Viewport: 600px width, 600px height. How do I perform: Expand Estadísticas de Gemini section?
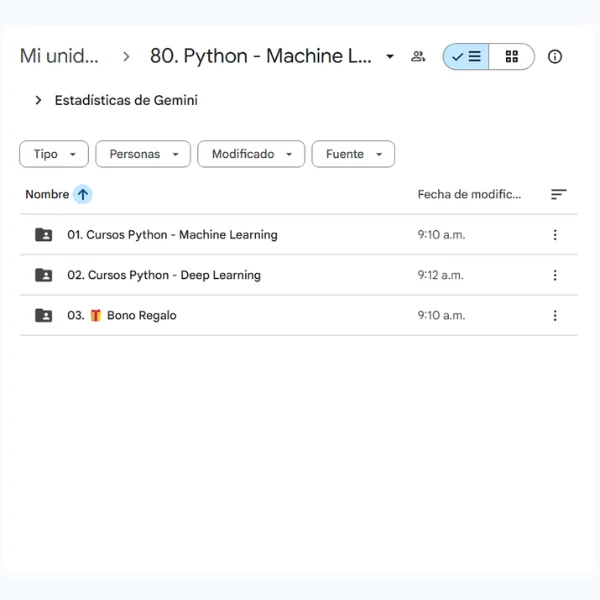(x=38, y=100)
